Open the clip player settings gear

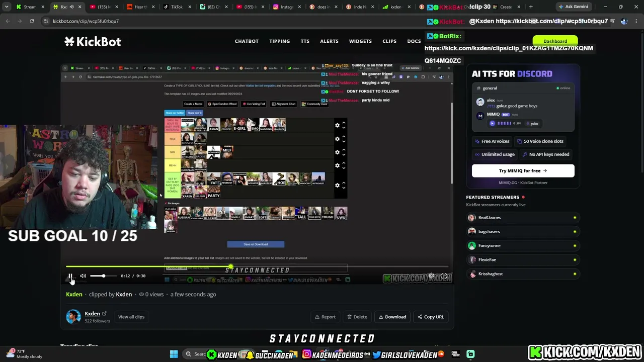[431, 276]
